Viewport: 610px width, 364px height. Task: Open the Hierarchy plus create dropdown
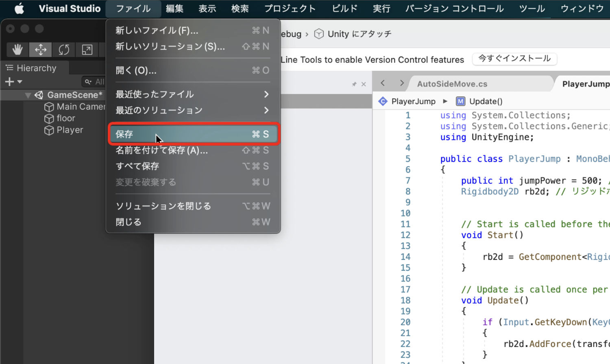13,82
